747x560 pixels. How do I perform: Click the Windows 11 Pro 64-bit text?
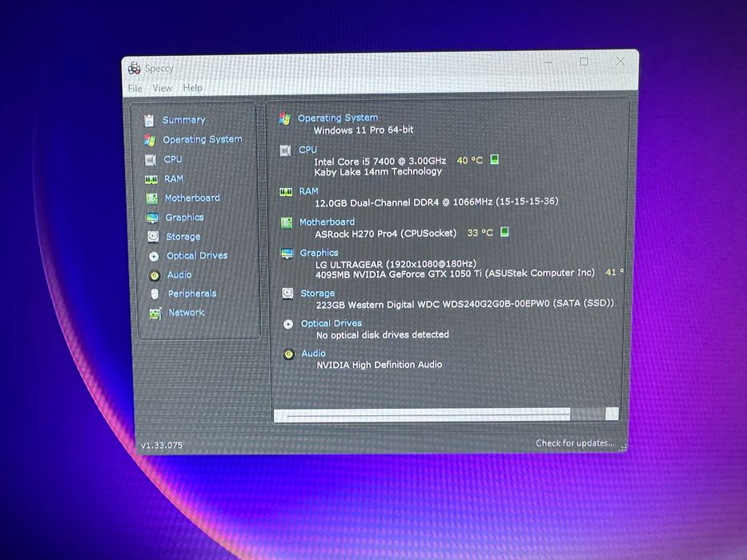pos(363,130)
